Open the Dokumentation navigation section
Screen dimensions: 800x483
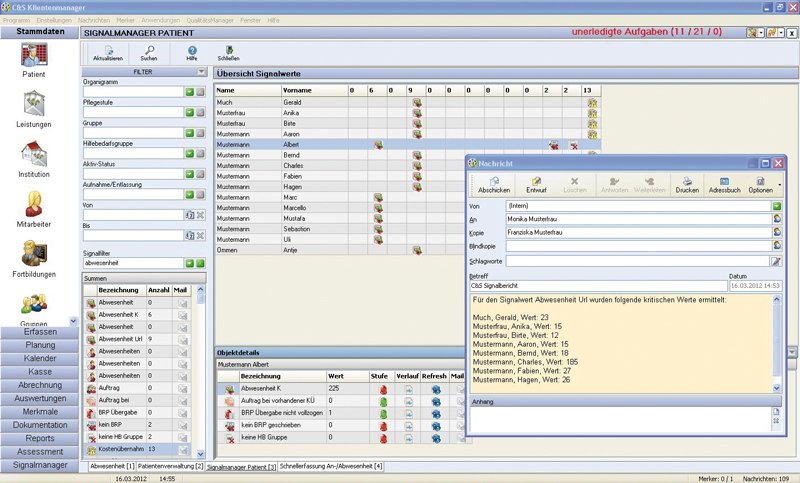[40, 425]
